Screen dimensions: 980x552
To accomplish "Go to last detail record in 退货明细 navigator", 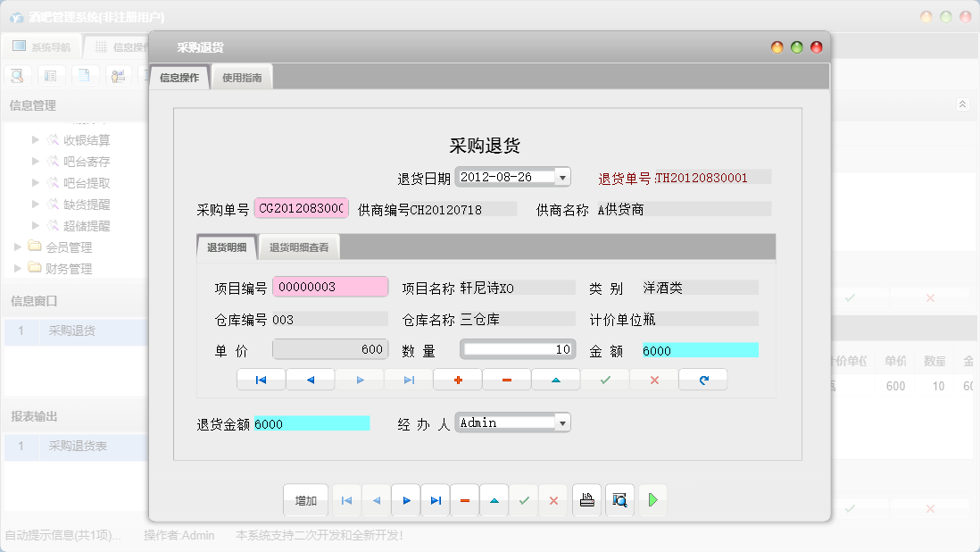I will pos(409,380).
